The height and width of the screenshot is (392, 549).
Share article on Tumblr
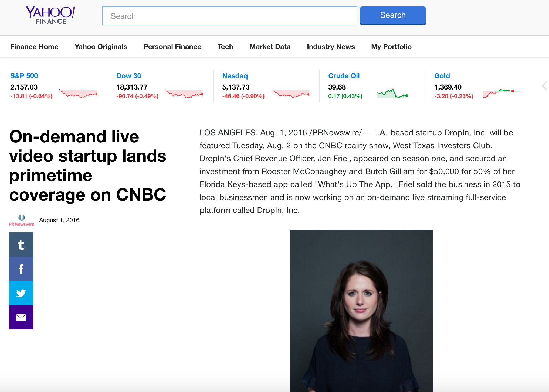[x=21, y=245]
